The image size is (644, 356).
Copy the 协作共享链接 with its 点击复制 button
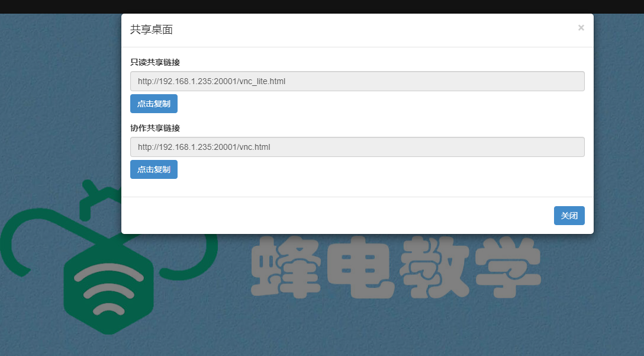point(154,169)
